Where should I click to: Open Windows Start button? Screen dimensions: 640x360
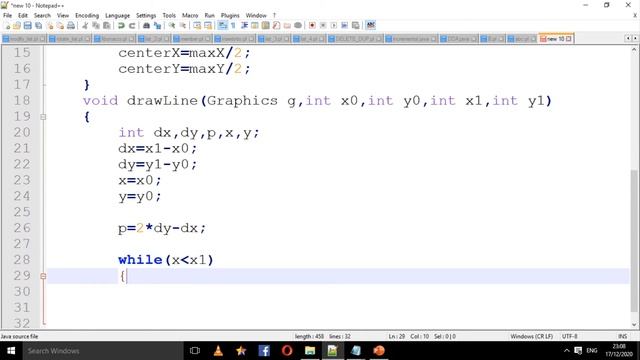point(11,351)
